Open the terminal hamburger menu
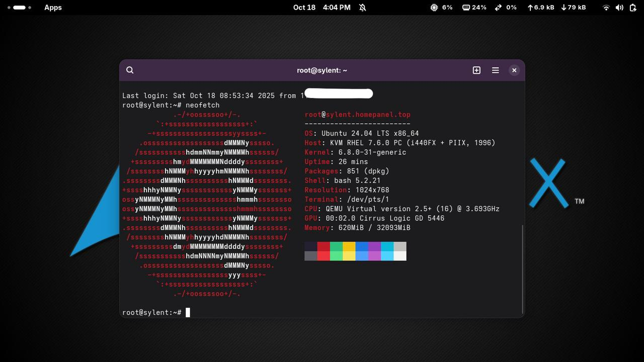The width and height of the screenshot is (644, 362). coord(496,70)
